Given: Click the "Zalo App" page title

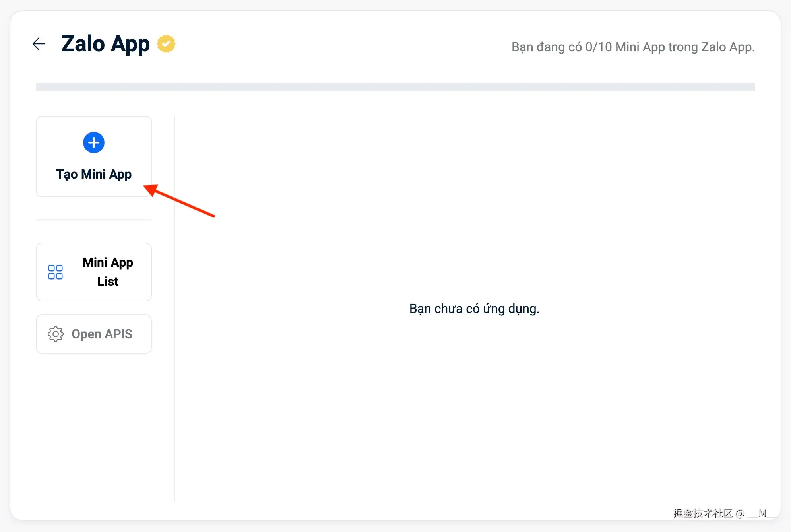Looking at the screenshot, I should click(105, 44).
